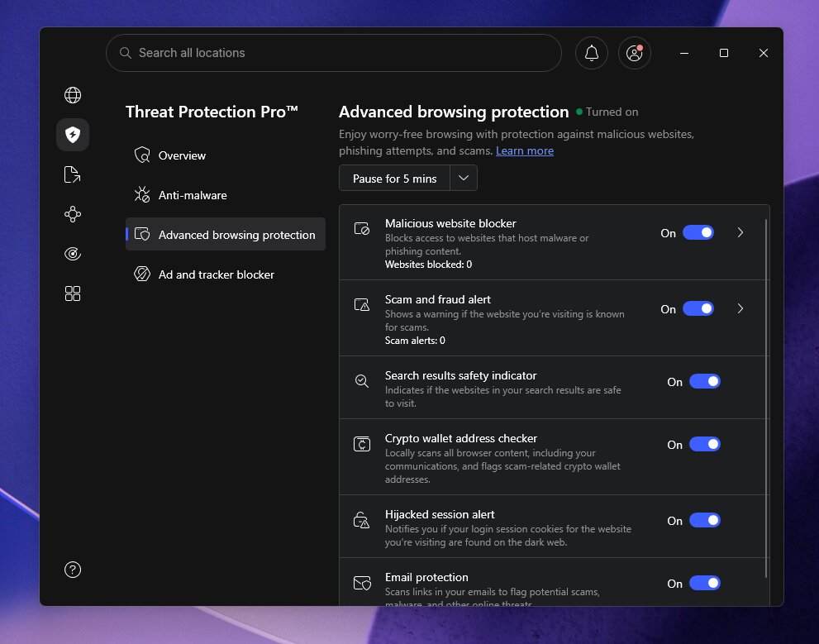
Task: Maximize the application window
Action: 724,53
